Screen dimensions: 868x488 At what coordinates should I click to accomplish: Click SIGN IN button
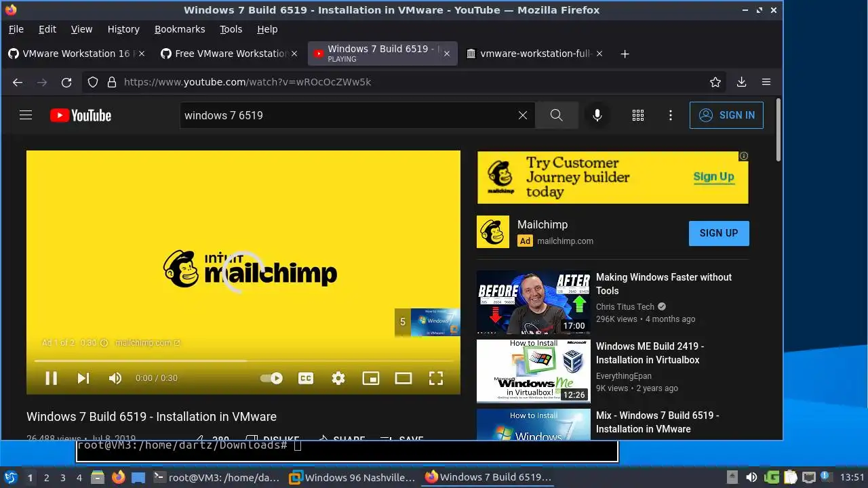coord(726,115)
